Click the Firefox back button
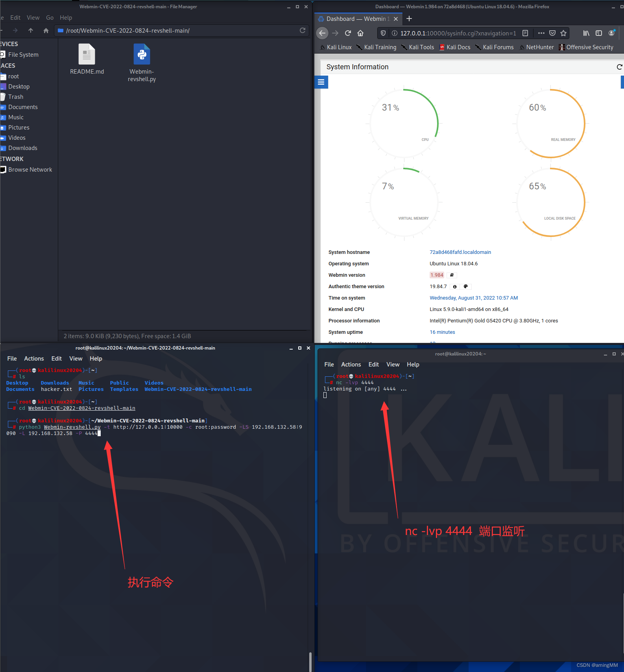This screenshot has width=624, height=672. [x=322, y=33]
